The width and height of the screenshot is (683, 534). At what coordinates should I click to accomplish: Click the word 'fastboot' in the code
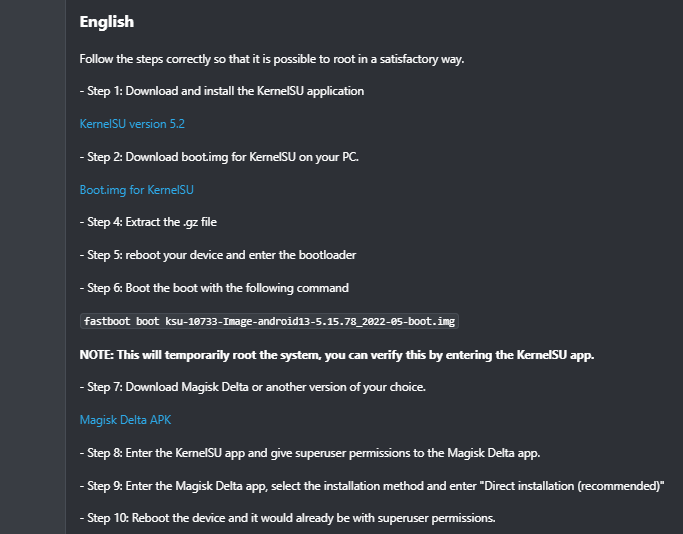pyautogui.click(x=107, y=321)
